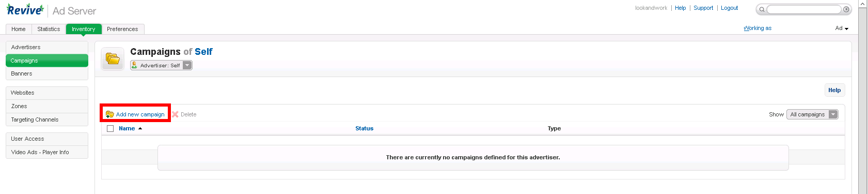Expand the All campaigns filter dropdown
Image resolution: width=868 pixels, height=194 pixels.
point(812,114)
